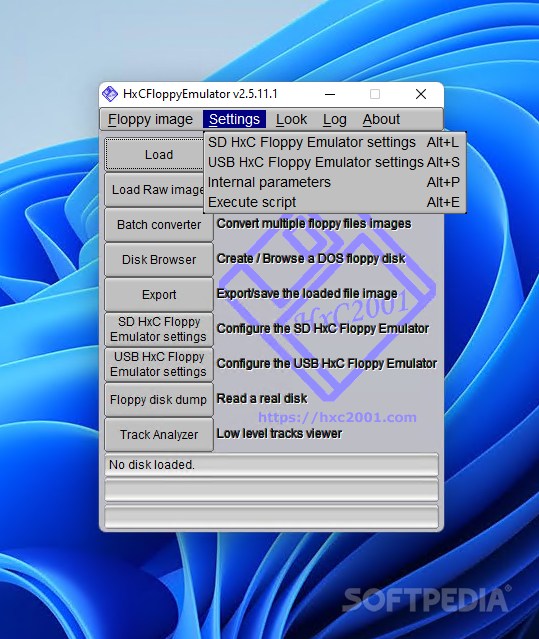Open the Batch converter
Viewport: 539px width, 639px height.
coord(159,225)
